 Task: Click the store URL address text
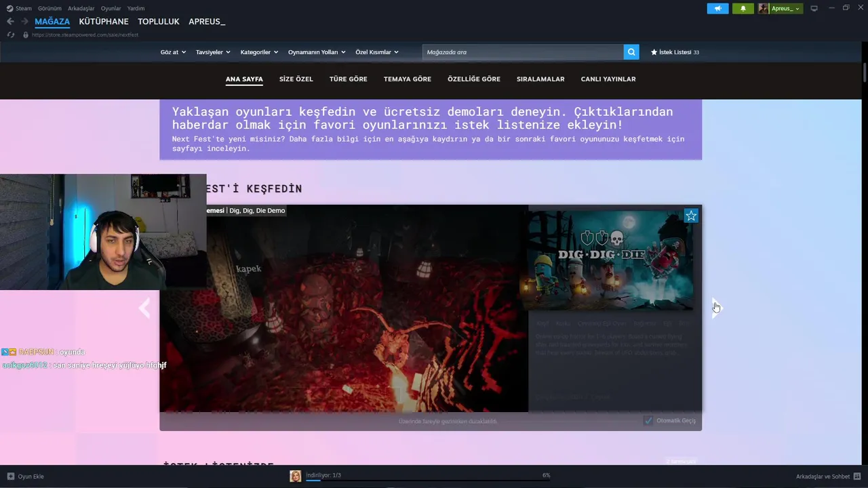(85, 35)
